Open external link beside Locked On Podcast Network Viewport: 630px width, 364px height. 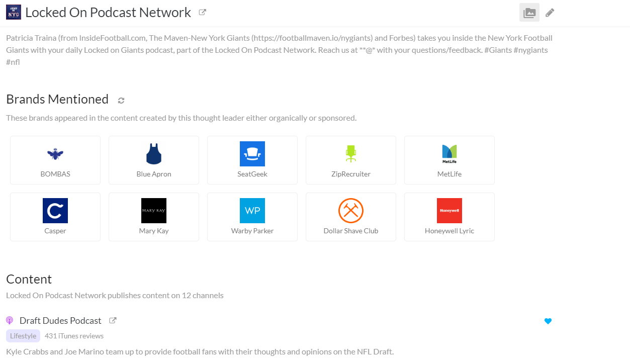[203, 12]
